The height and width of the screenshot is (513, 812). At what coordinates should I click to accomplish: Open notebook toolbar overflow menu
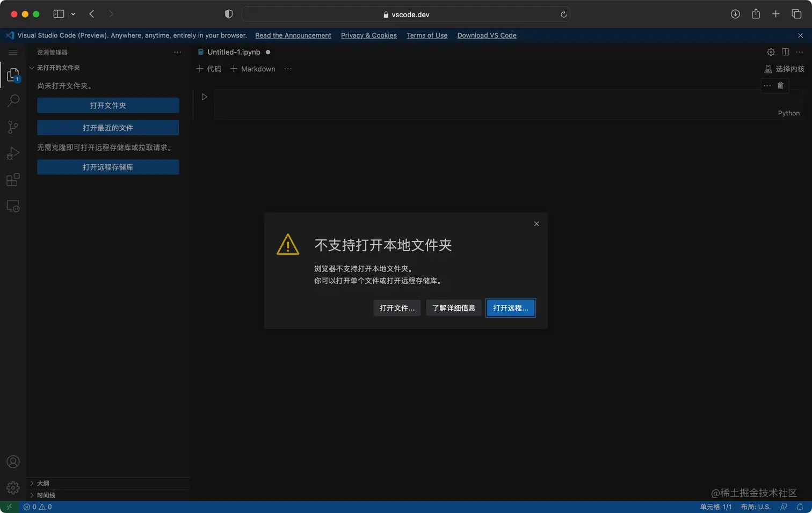coord(288,69)
